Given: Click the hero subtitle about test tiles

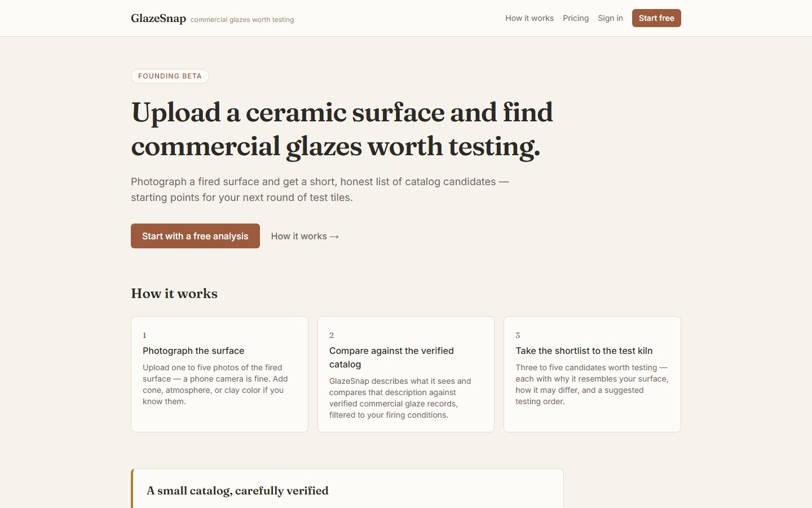Looking at the screenshot, I should coord(320,190).
